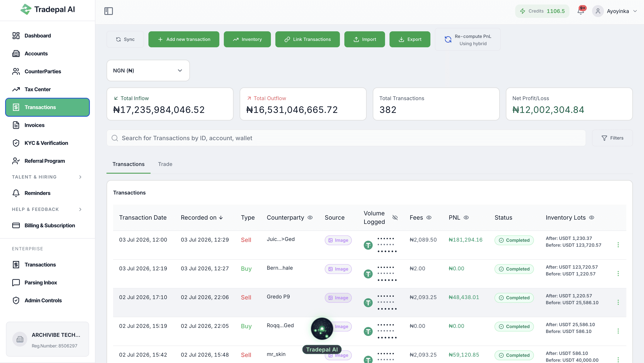Click Add new transaction
The width and height of the screenshot is (644, 363).
click(x=184, y=39)
